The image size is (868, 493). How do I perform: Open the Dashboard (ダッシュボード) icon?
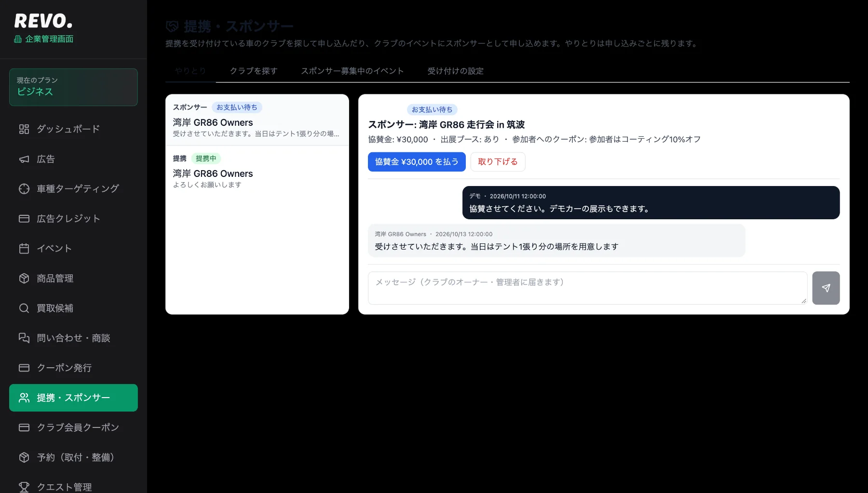pyautogui.click(x=24, y=129)
